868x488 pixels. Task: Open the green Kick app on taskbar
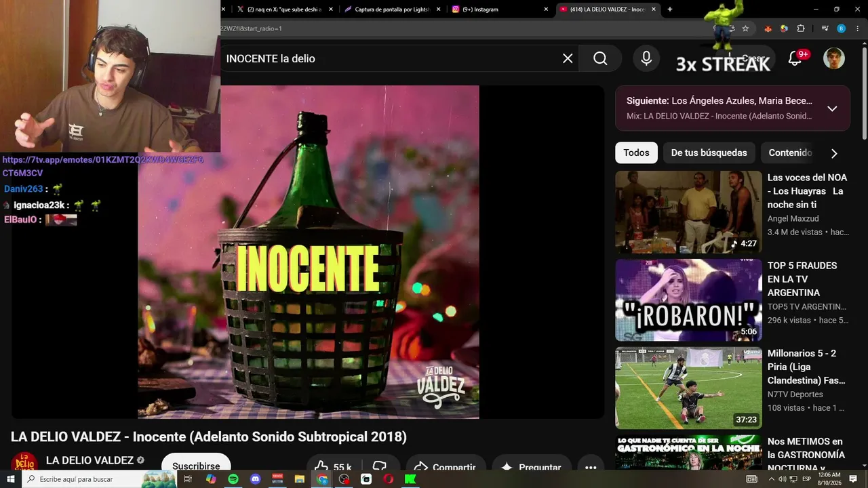point(411,479)
